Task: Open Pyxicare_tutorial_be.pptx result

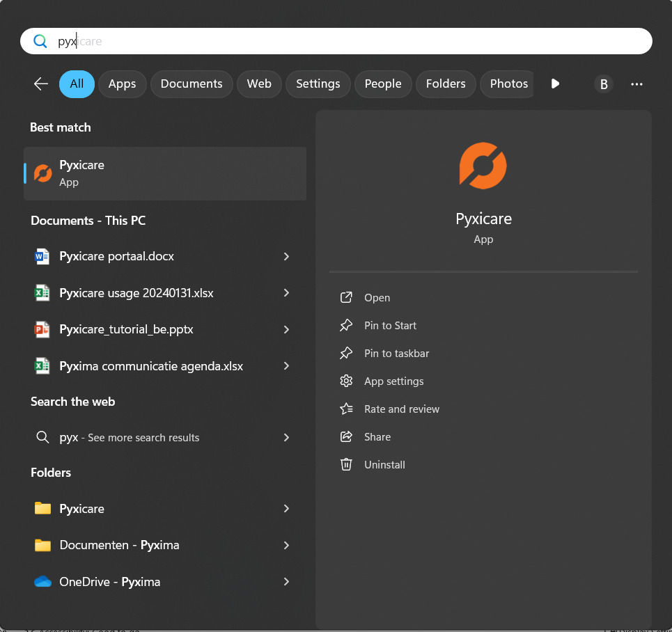Action: click(165, 329)
